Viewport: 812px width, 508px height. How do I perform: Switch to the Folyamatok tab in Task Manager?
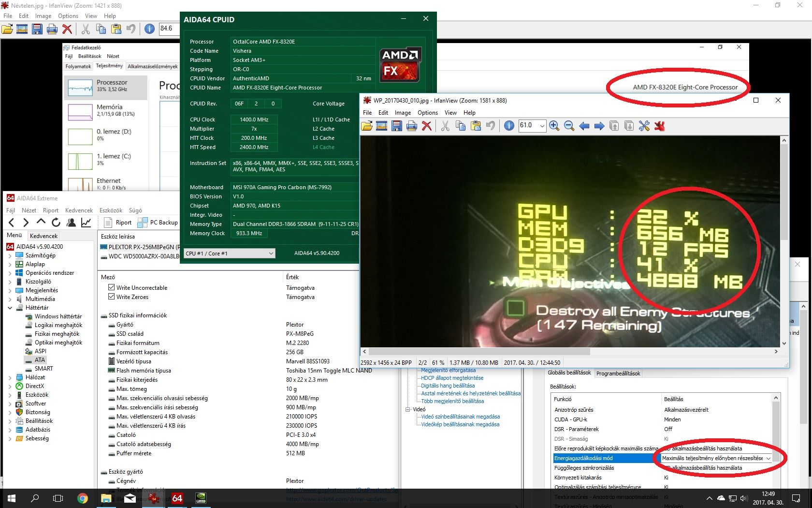(x=78, y=66)
